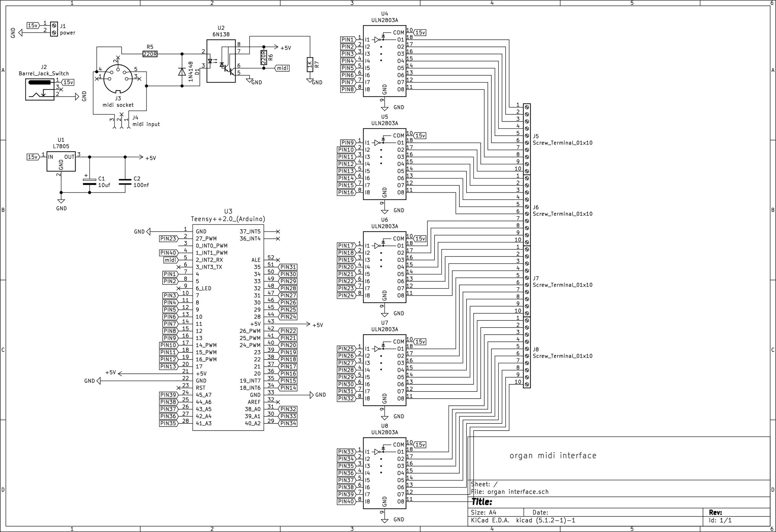
Task: Click the organ midi interface title text
Action: (553, 456)
